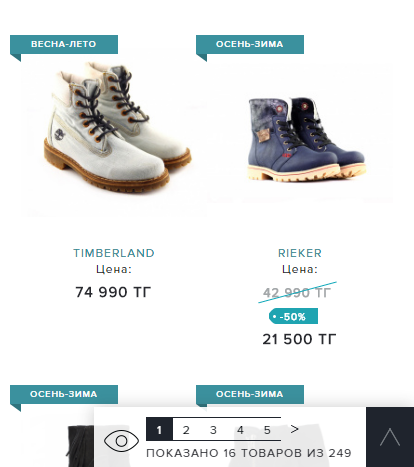
Task: Click the discounted price 21 500 ТГ
Action: click(x=299, y=339)
